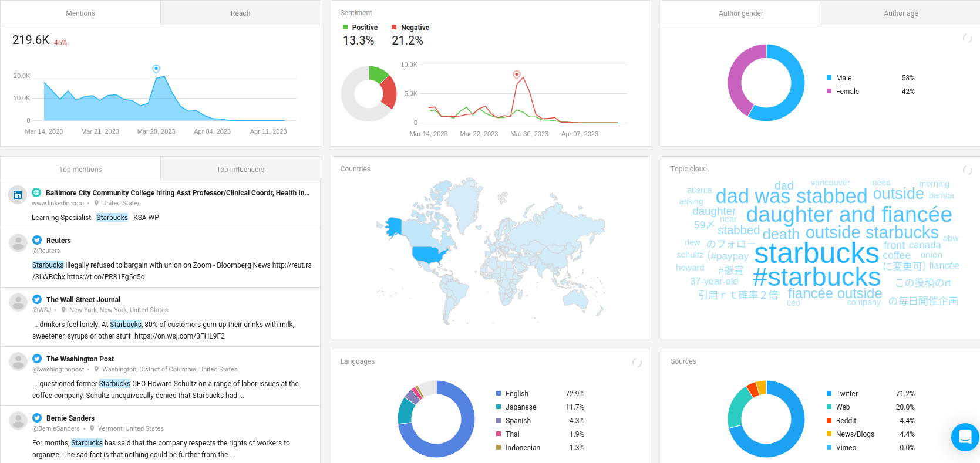Click location pin beside New York, New York

tap(63, 310)
